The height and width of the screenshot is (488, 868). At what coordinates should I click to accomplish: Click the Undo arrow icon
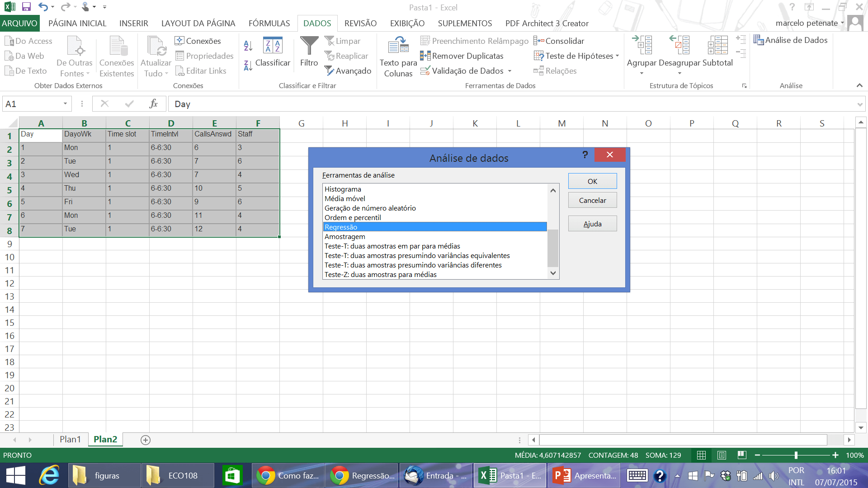(43, 7)
